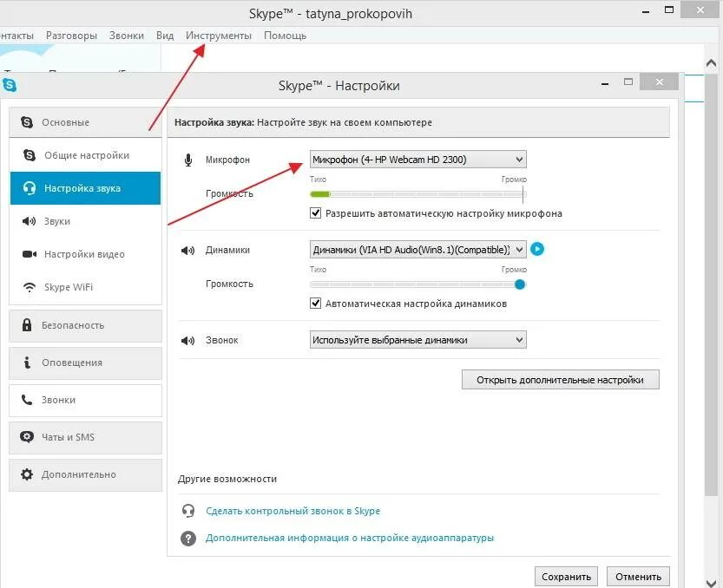723x588 pixels.
Task: Expand the Оповещения settings section
Action: pos(85,363)
